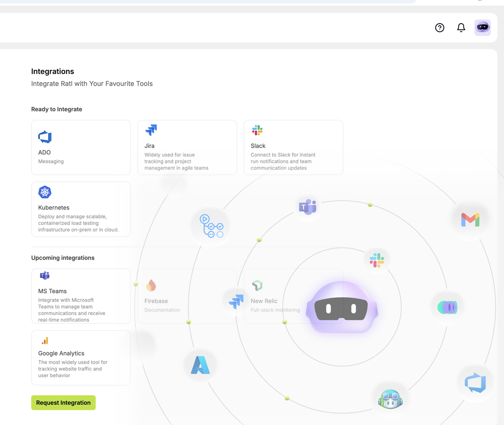Open the help question mark icon
Viewport: 504px width, 425px height.
point(439,28)
